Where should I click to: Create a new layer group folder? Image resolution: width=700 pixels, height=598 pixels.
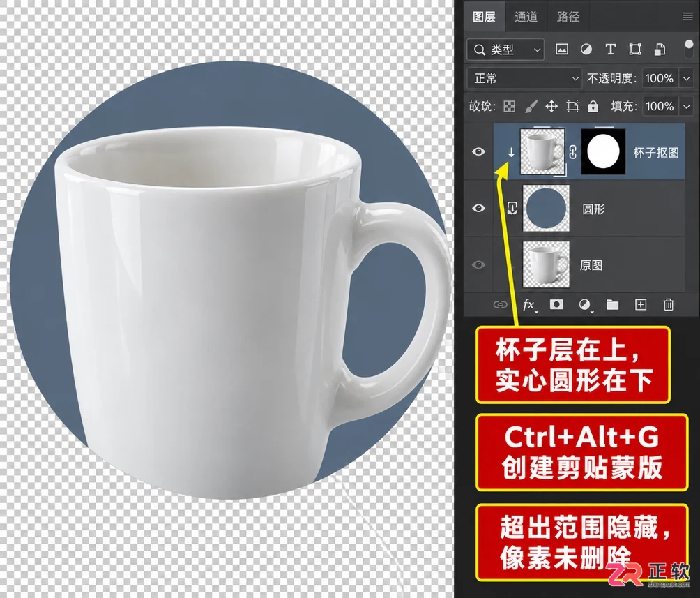(x=612, y=305)
